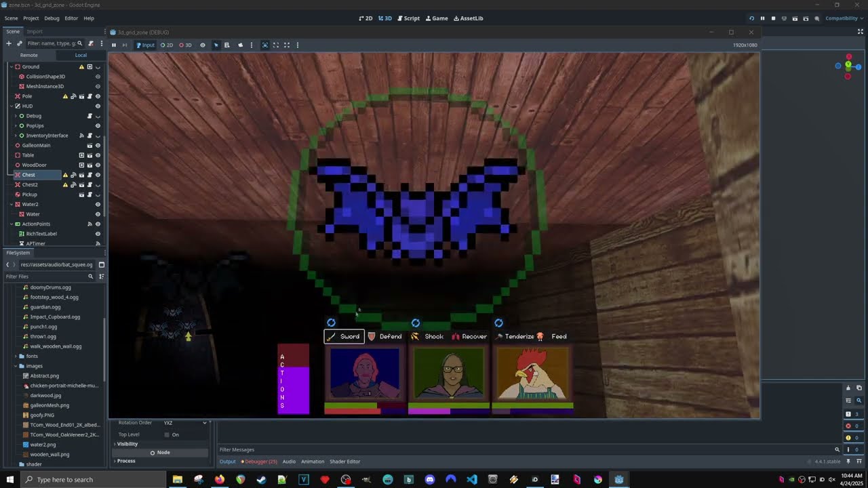The height and width of the screenshot is (488, 868).
Task: Switch to the Remote scene tree tab
Action: (x=28, y=55)
